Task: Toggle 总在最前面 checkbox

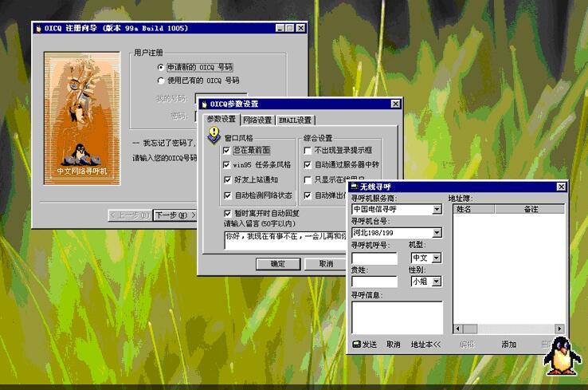Action: pos(226,151)
